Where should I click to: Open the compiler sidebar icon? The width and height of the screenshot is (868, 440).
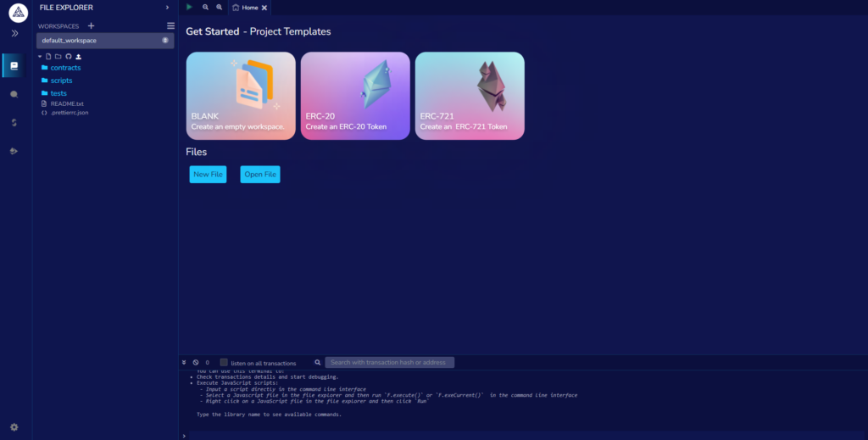click(14, 122)
